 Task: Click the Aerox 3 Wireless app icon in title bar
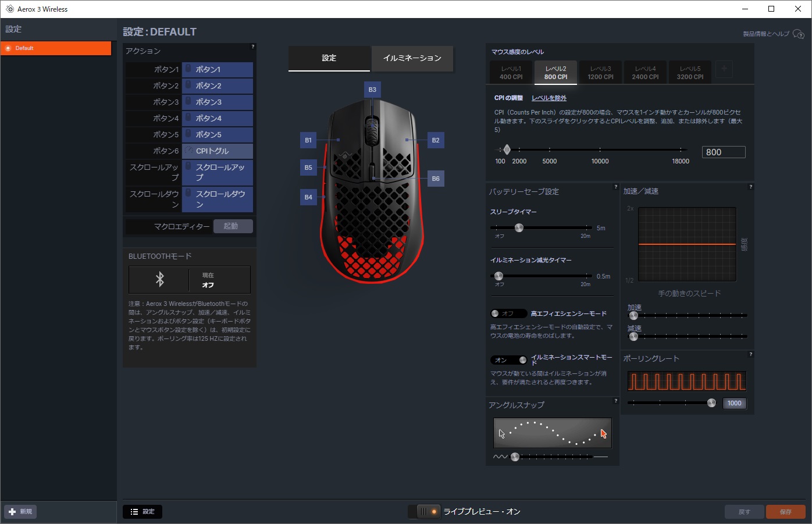pyautogui.click(x=9, y=9)
